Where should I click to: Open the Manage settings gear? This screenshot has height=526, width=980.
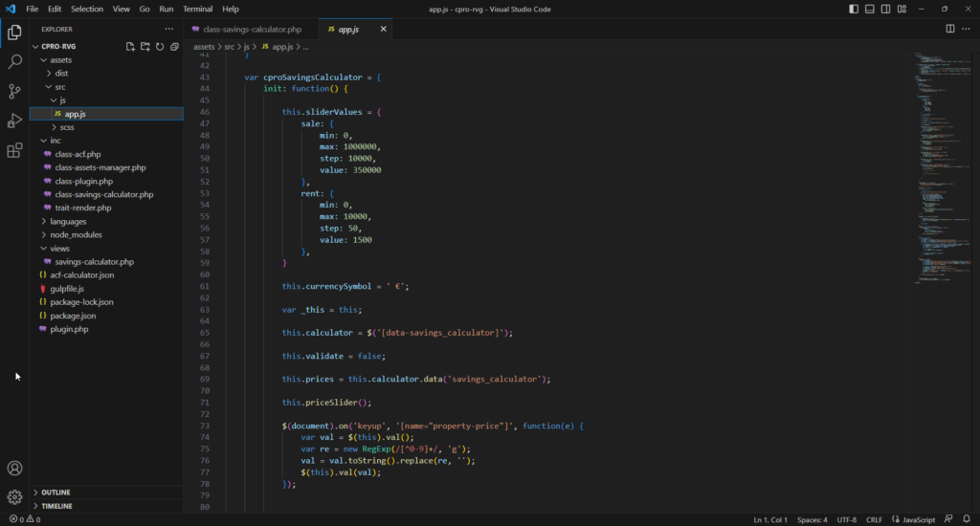(14, 497)
